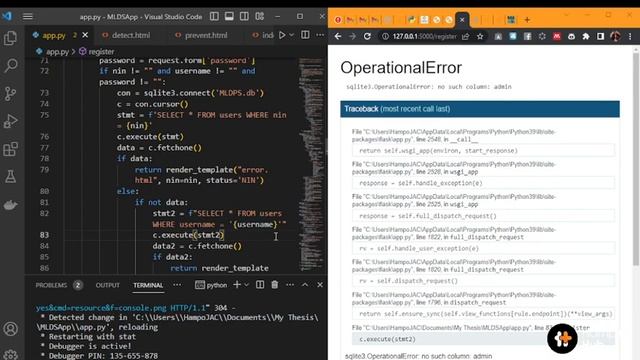View site information icon in address bar
The width and height of the screenshot is (640, 360).
(x=385, y=36)
